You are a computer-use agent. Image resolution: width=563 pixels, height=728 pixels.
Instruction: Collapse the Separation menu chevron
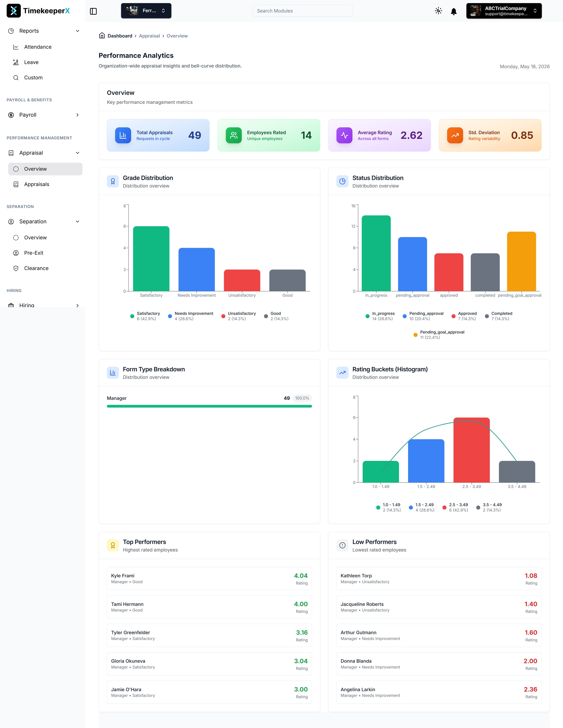point(78,222)
